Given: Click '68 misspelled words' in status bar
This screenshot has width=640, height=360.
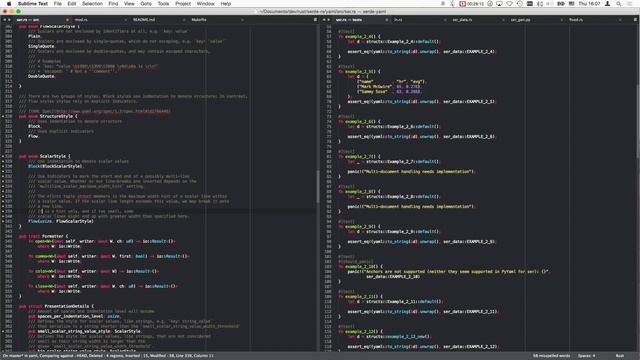Looking at the screenshot, I should (x=551, y=356).
